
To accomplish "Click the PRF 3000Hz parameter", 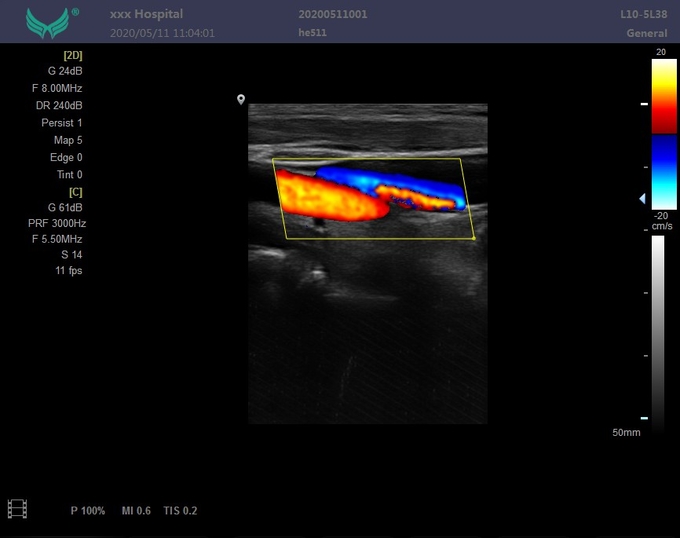I will (x=57, y=224).
